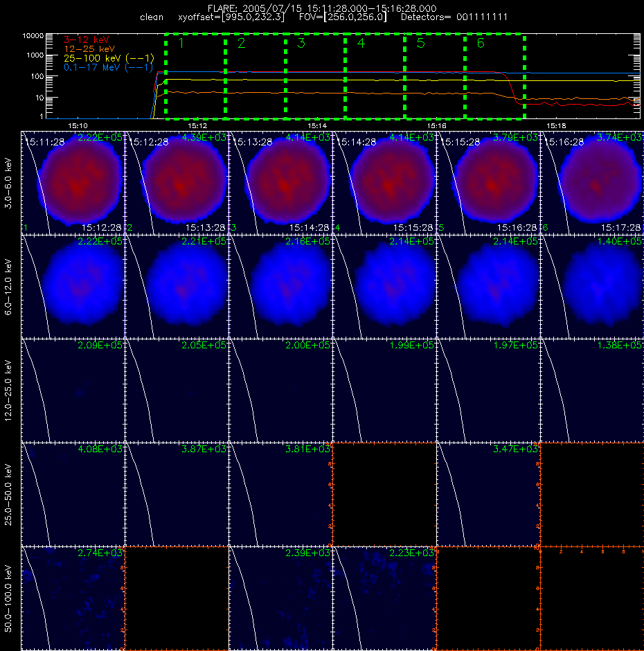
Task: Click the 15:16 time axis label
Action: coord(436,125)
